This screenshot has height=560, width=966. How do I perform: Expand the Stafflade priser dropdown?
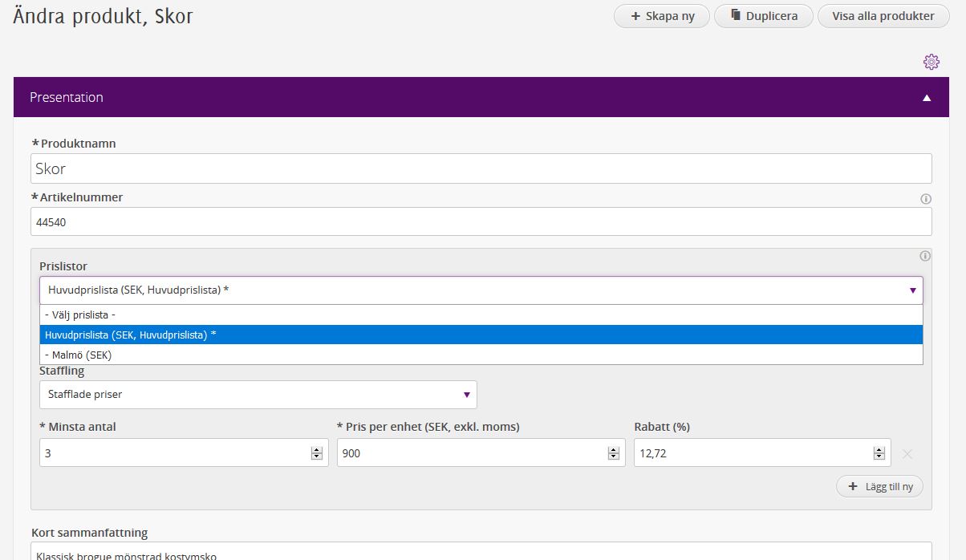pyautogui.click(x=466, y=395)
